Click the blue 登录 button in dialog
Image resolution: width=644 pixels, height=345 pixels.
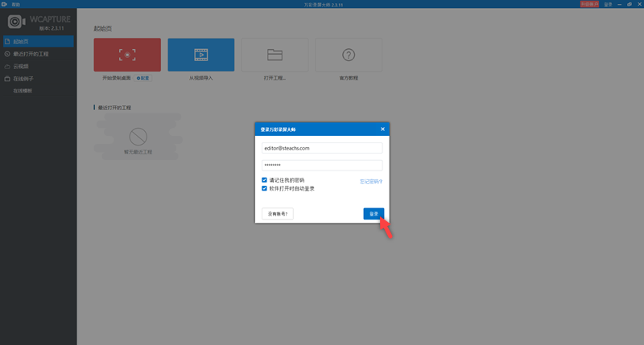click(374, 214)
